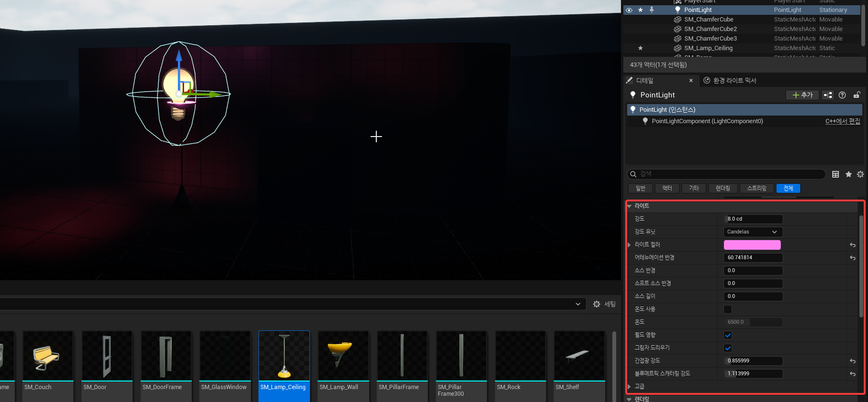Click the star icon on SM_Lamp_Ceiling row
This screenshot has width=868, height=402.
click(641, 48)
